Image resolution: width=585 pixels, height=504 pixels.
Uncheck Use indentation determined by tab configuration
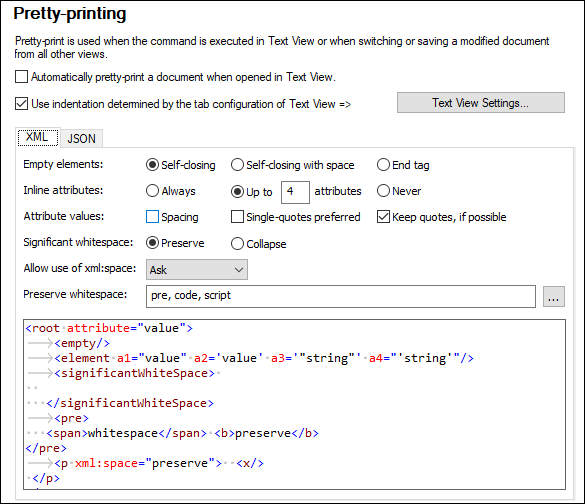pos(22,104)
